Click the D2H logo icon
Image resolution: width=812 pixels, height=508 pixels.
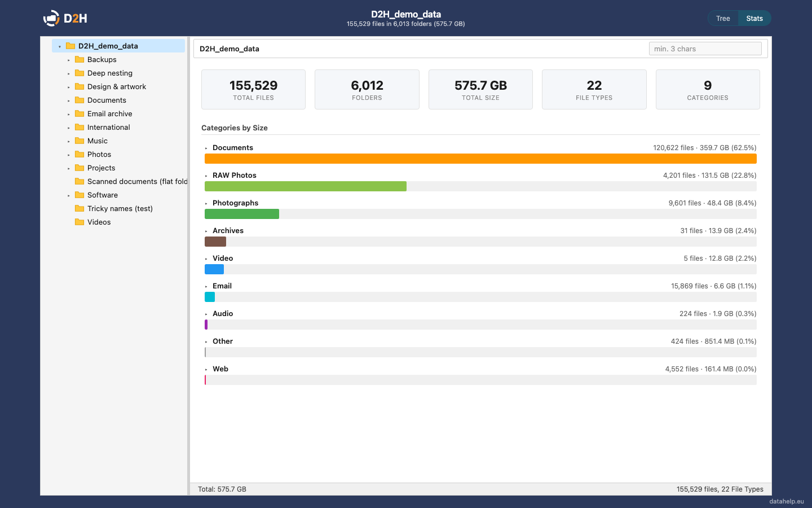[51, 18]
